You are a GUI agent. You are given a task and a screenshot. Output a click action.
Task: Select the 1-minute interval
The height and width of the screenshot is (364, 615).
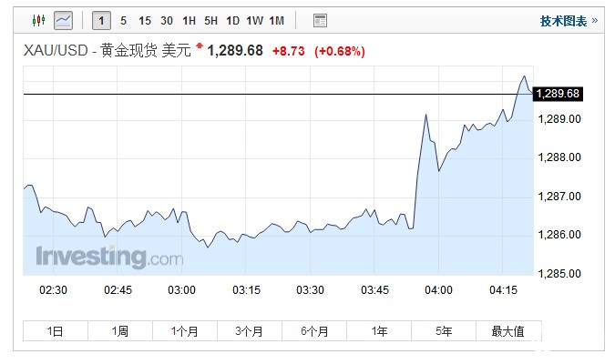[x=102, y=20]
